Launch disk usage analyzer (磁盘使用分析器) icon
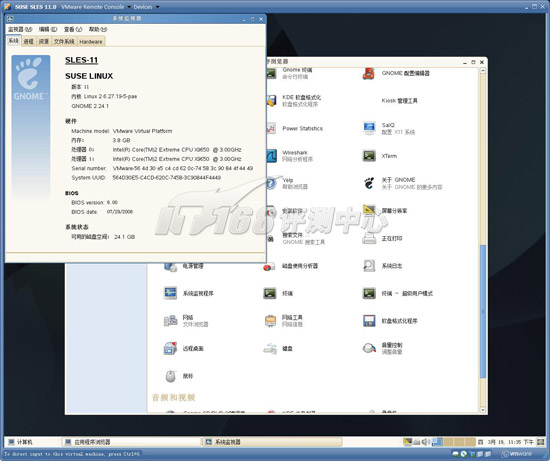The image size is (550, 461). coord(269,266)
